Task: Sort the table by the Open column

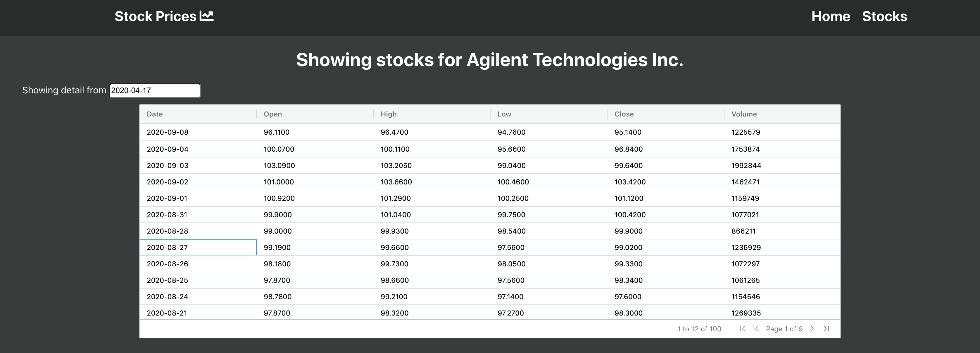Action: point(272,114)
